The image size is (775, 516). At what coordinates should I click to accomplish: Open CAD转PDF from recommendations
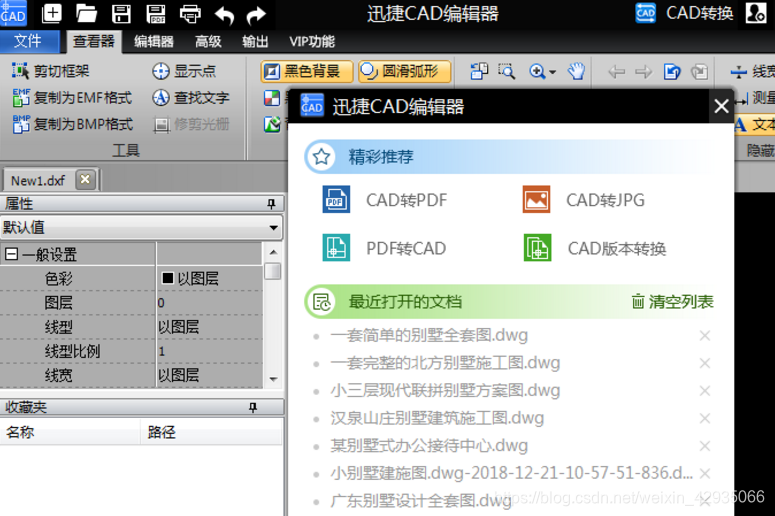click(385, 200)
